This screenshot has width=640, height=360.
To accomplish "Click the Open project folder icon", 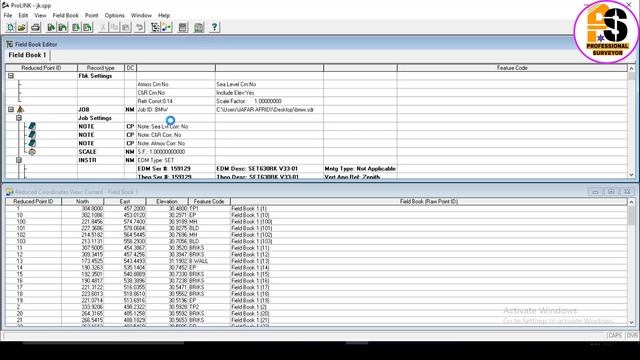I will coord(22,27).
